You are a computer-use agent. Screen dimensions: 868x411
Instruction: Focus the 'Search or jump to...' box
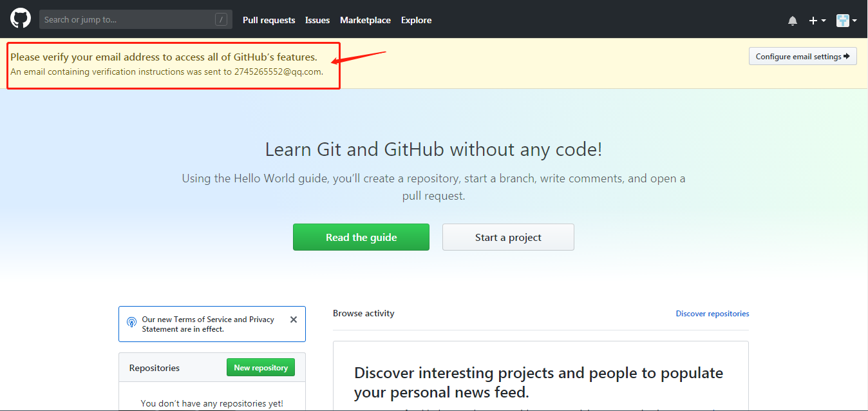point(135,19)
